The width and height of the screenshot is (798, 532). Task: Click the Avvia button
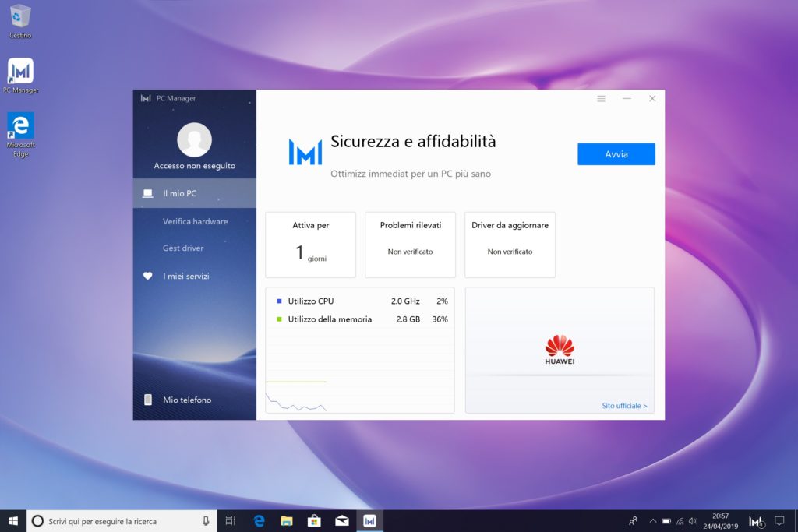pos(616,154)
